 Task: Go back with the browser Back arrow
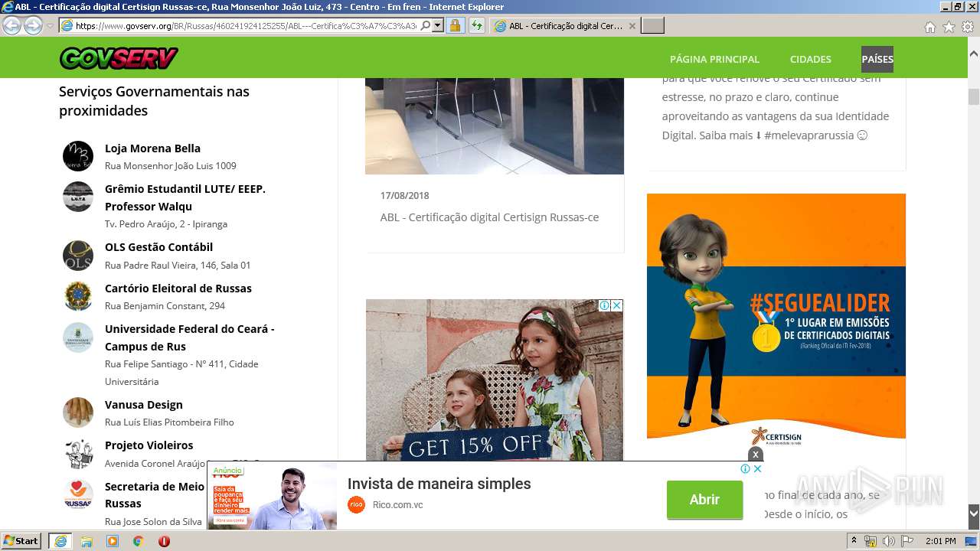[x=11, y=25]
